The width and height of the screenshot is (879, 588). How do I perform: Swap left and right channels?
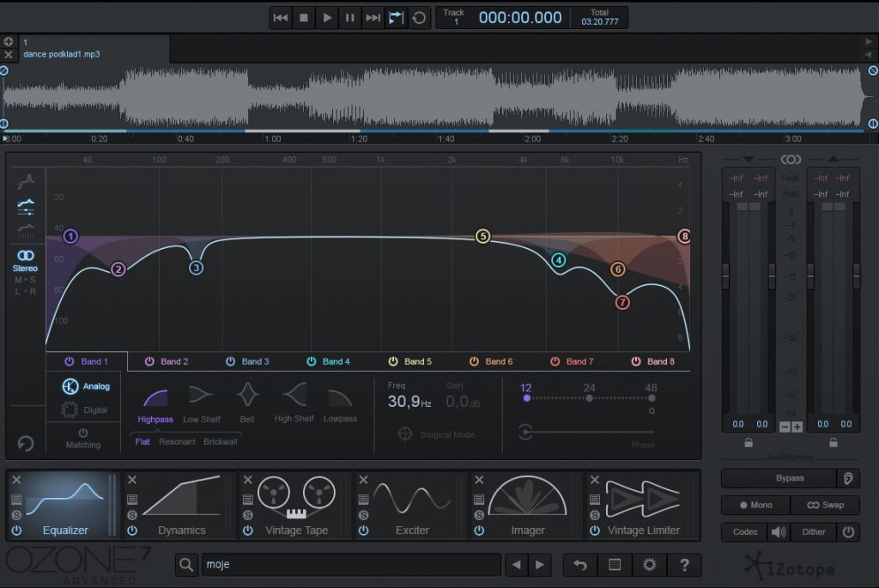[x=825, y=505]
